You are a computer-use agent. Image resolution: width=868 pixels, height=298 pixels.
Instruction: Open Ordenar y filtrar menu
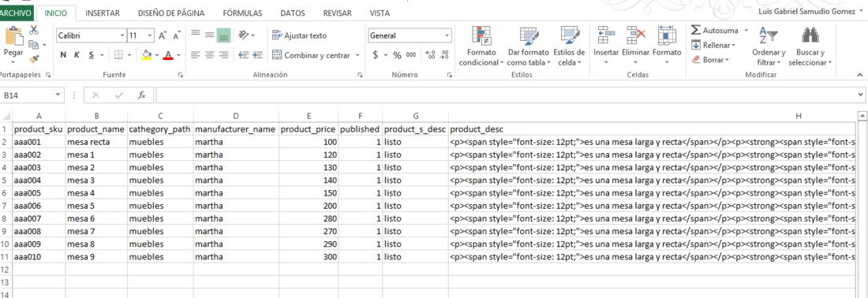pyautogui.click(x=769, y=47)
